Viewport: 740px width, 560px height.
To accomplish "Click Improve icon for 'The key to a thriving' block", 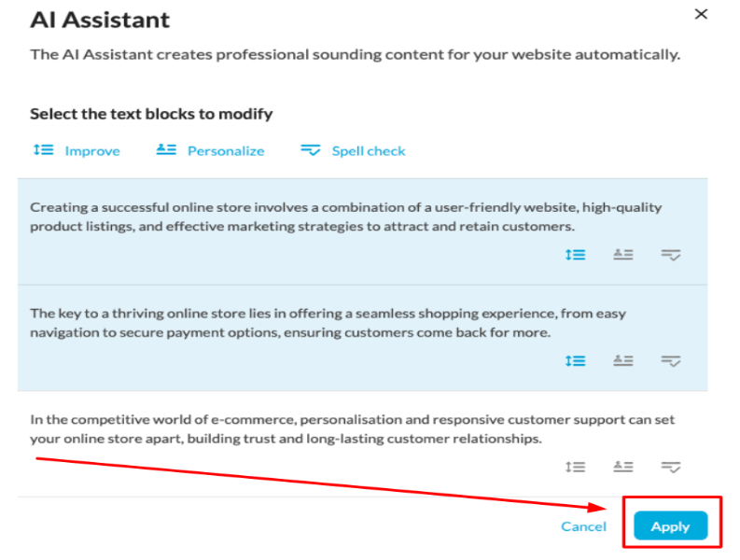I will click(x=575, y=361).
